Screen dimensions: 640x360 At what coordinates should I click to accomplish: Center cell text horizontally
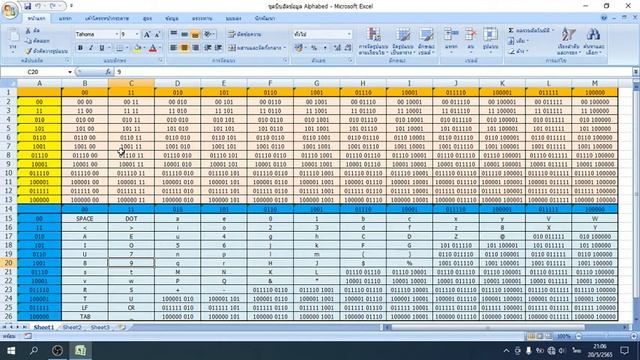(184, 48)
